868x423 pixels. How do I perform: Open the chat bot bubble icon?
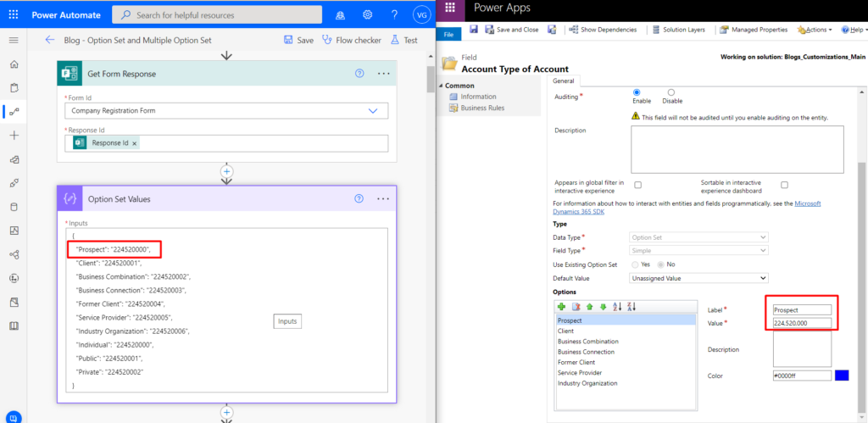14,417
